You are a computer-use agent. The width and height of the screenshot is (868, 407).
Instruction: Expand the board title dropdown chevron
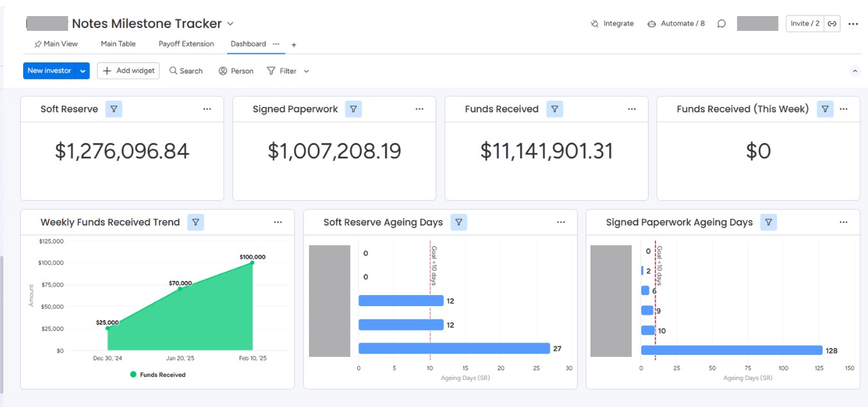click(231, 24)
